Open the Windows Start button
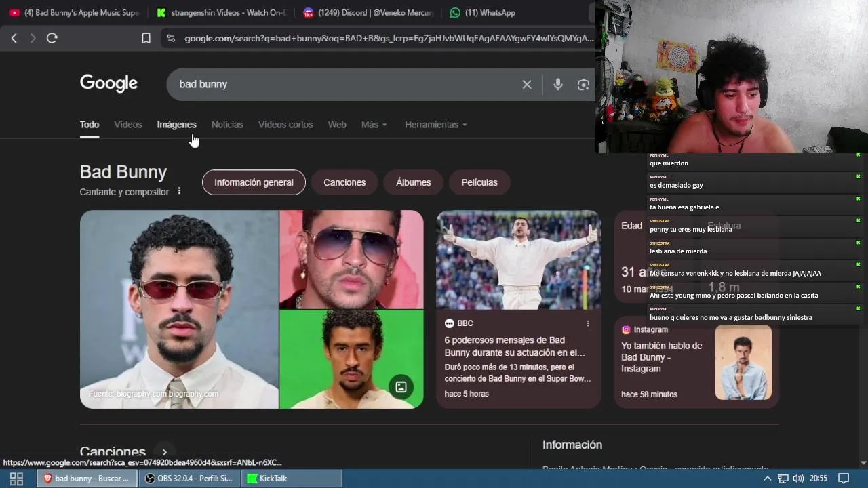This screenshot has height=488, width=868. 16,479
